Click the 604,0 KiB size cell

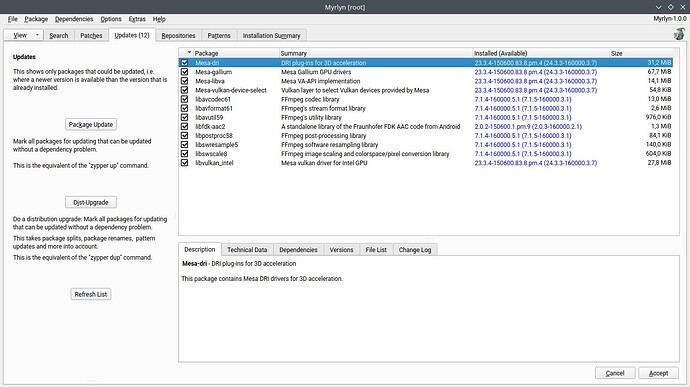coord(658,154)
